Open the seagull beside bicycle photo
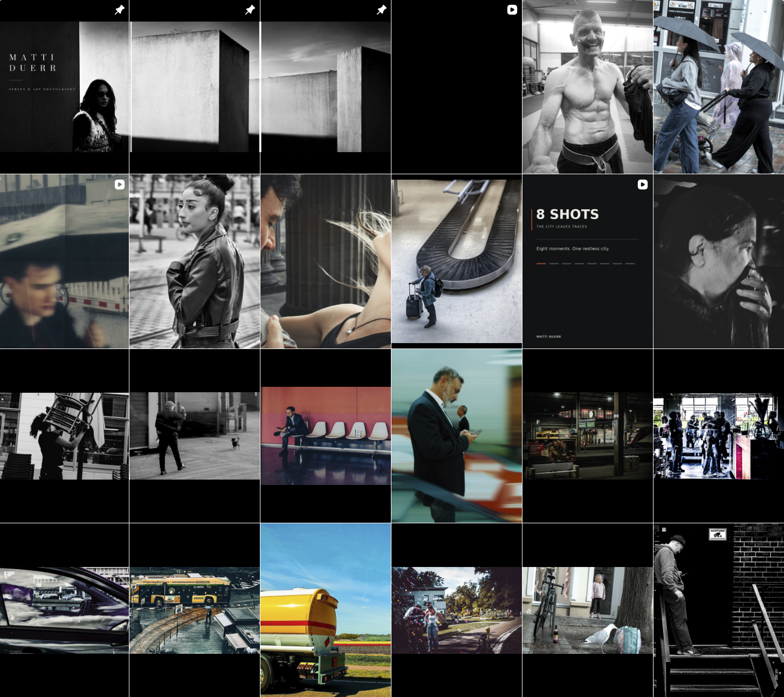Image resolution: width=784 pixels, height=697 pixels. pyautogui.click(x=588, y=610)
